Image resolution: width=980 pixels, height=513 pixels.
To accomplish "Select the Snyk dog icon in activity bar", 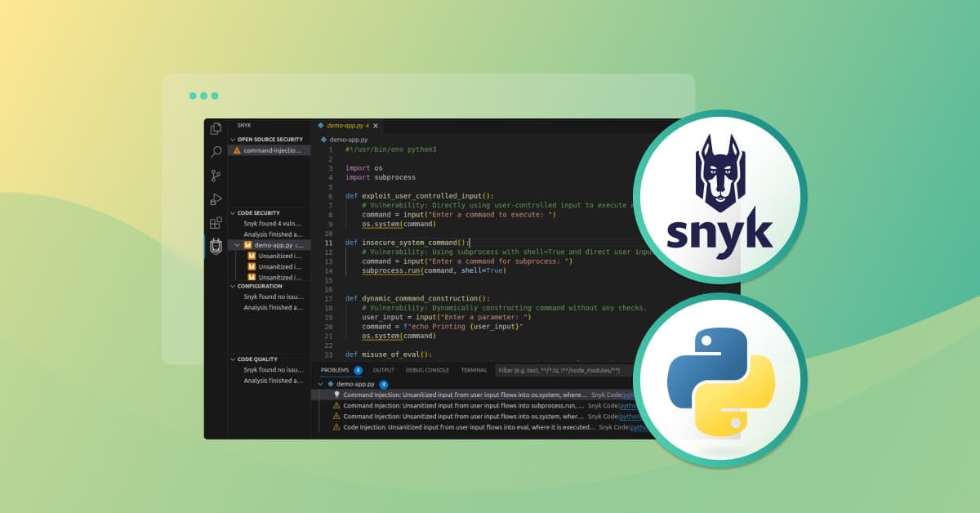I will (216, 247).
